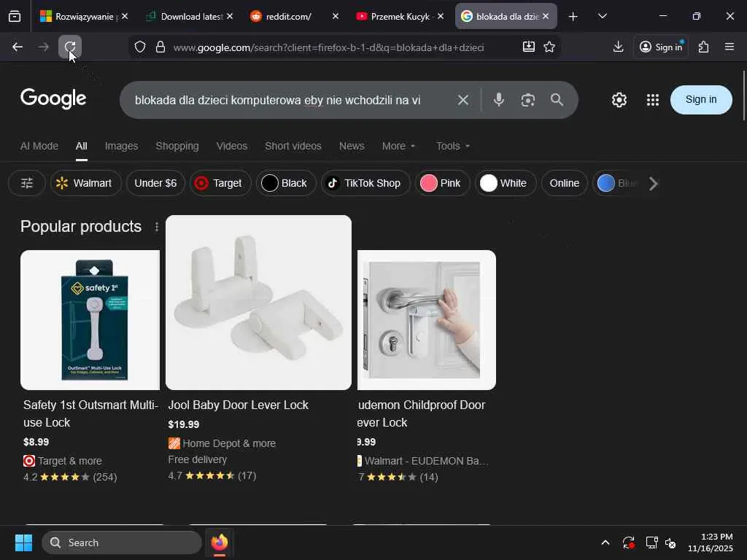Open network status tray icon
Image resolution: width=747 pixels, height=560 pixels.
tap(651, 542)
